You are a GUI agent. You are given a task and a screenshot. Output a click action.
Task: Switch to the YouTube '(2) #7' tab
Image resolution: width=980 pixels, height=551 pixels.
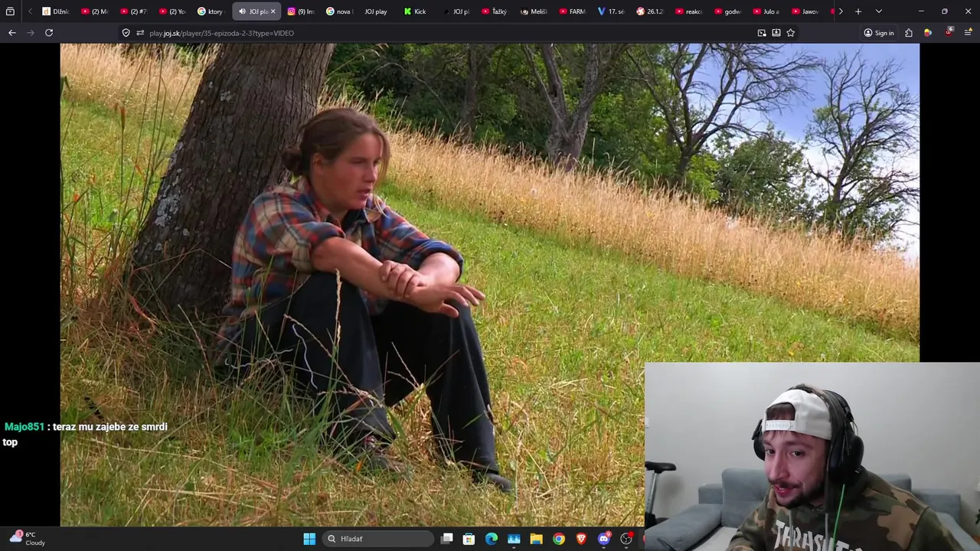tap(133, 11)
